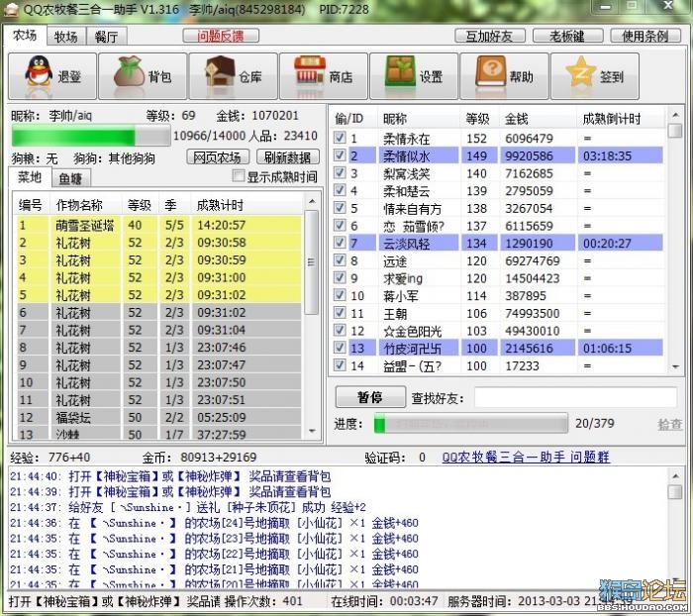
Task: Uncheck friend row 1 柔情永在
Action: tap(340, 138)
